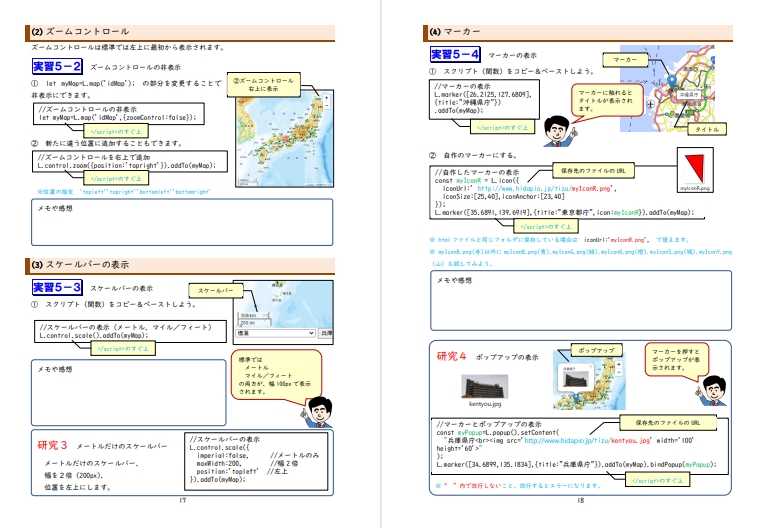The width and height of the screenshot is (765, 528).
Task: Click the 保存先のファイルのURL callout above myIconR code
Action: click(x=593, y=171)
